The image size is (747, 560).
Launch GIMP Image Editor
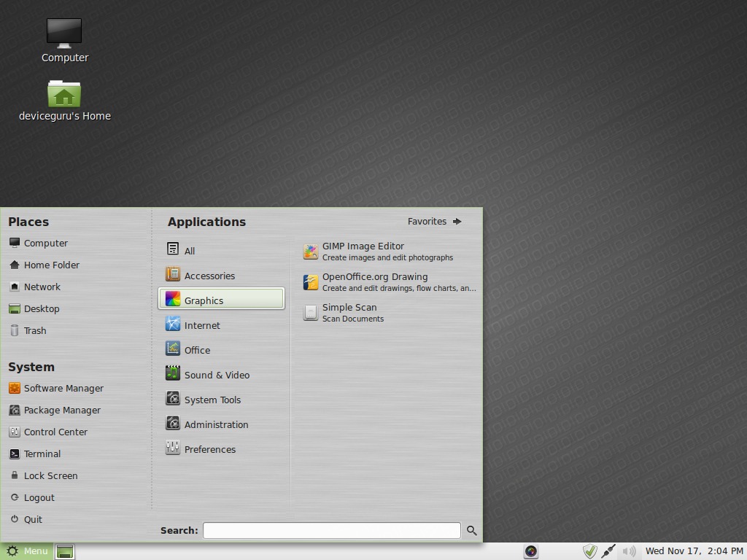click(388, 252)
